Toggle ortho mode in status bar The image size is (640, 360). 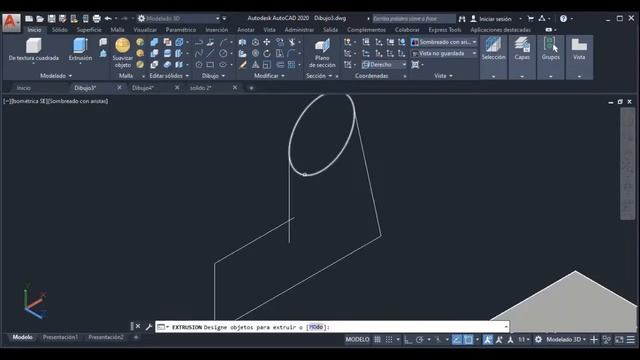coord(408,340)
